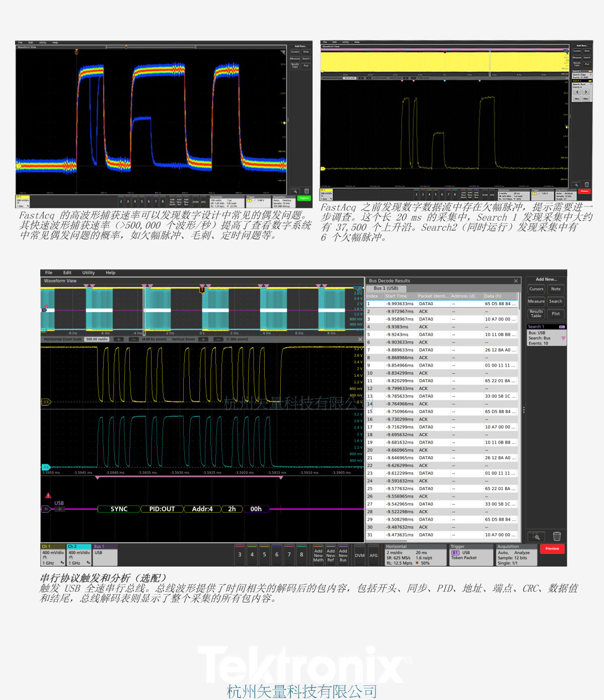Click the magnifier zoom icon below Bus Decode Results
Viewport: 604px width, 700px height.
coord(536,536)
